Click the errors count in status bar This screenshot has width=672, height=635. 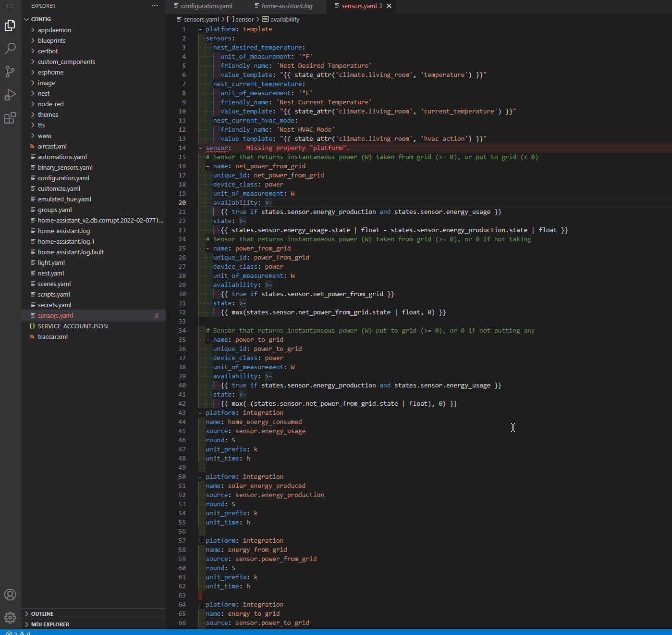[x=12, y=633]
